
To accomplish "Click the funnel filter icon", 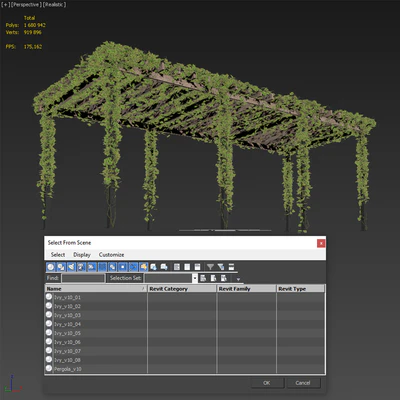I will (210, 267).
